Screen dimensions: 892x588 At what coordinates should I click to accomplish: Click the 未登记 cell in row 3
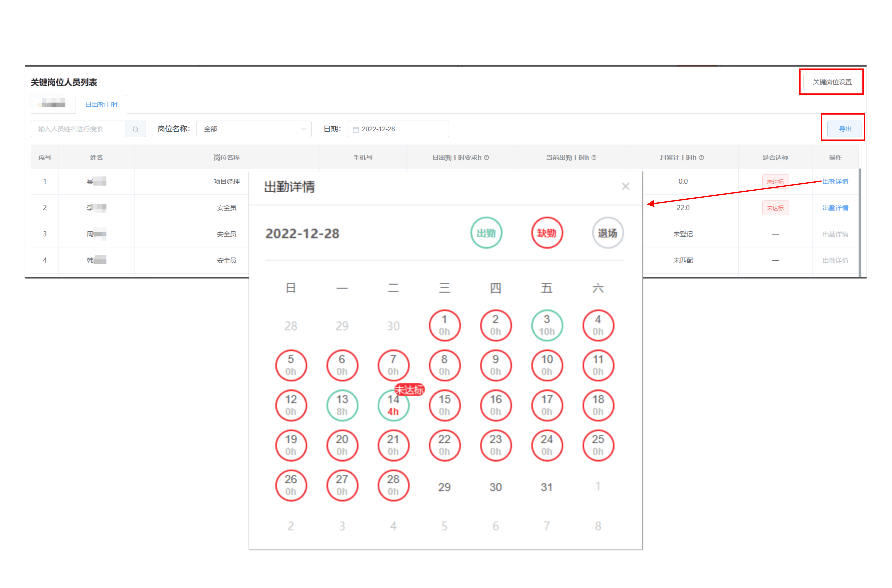[683, 234]
